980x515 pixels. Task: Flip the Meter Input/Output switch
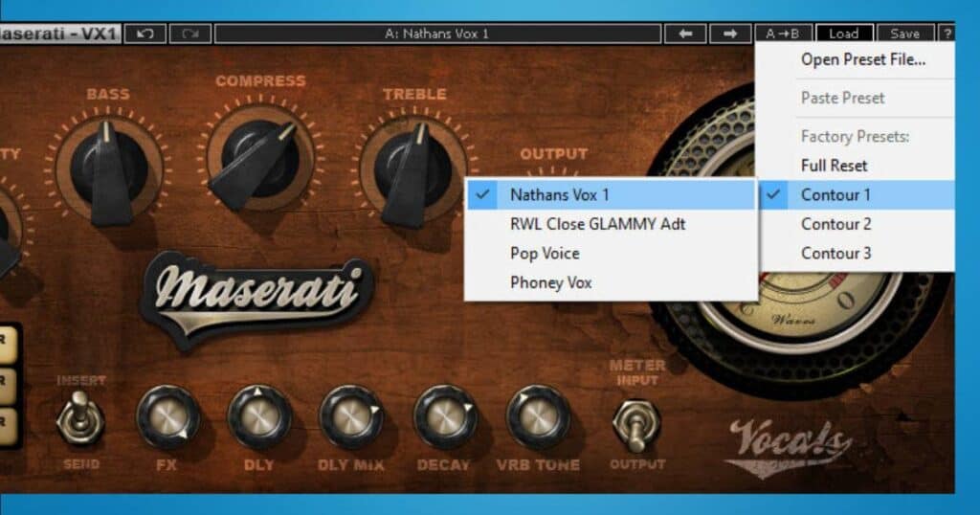tap(636, 425)
